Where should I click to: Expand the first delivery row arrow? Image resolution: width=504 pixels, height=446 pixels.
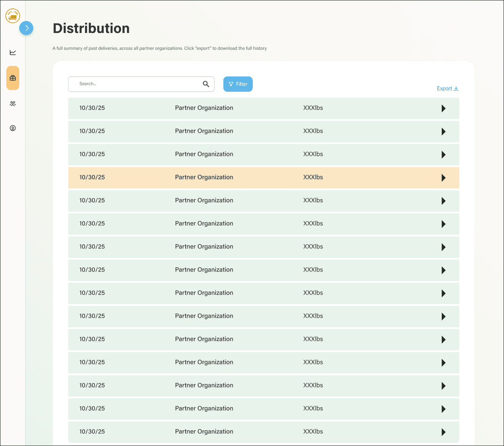(444, 108)
